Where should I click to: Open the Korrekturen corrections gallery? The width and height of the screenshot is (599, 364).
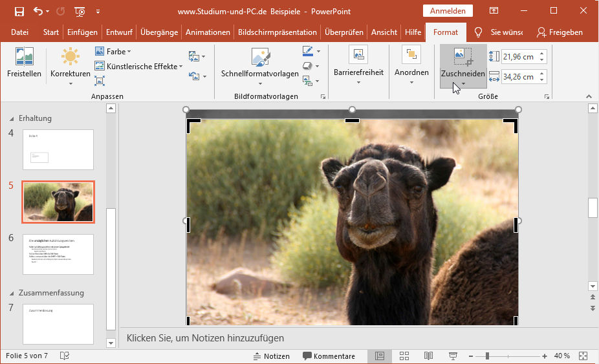(71, 66)
